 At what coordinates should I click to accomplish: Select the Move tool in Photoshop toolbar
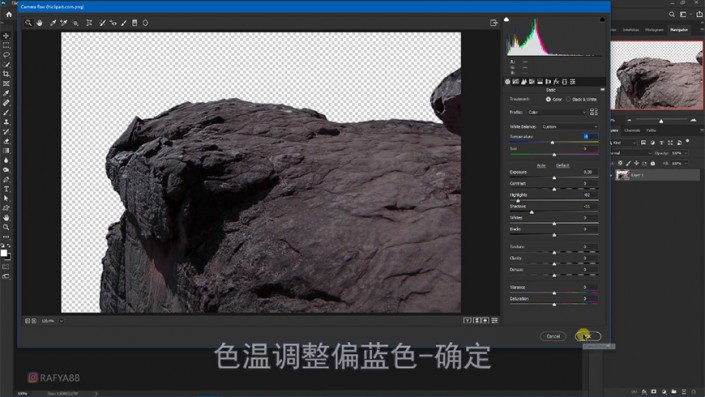(6, 36)
